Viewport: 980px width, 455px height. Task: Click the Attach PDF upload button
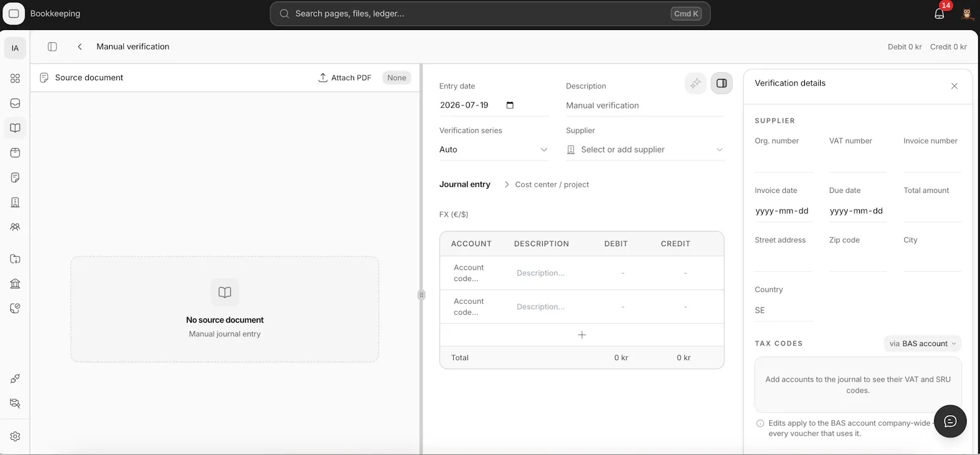pyautogui.click(x=345, y=78)
